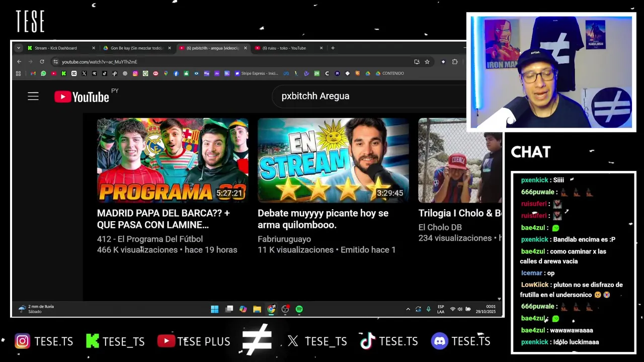Viewport: 644px width, 362px height.
Task: Open the weather widget showing lluvia
Action: 36,309
